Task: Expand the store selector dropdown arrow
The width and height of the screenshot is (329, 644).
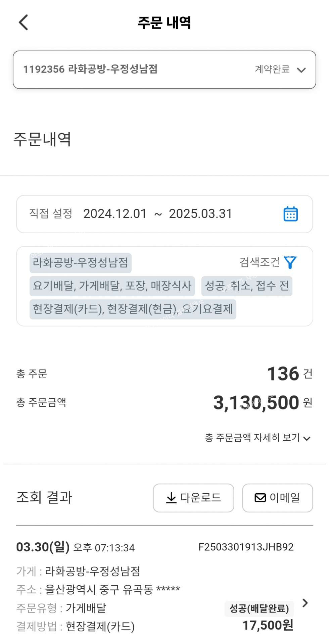Action: [x=301, y=70]
